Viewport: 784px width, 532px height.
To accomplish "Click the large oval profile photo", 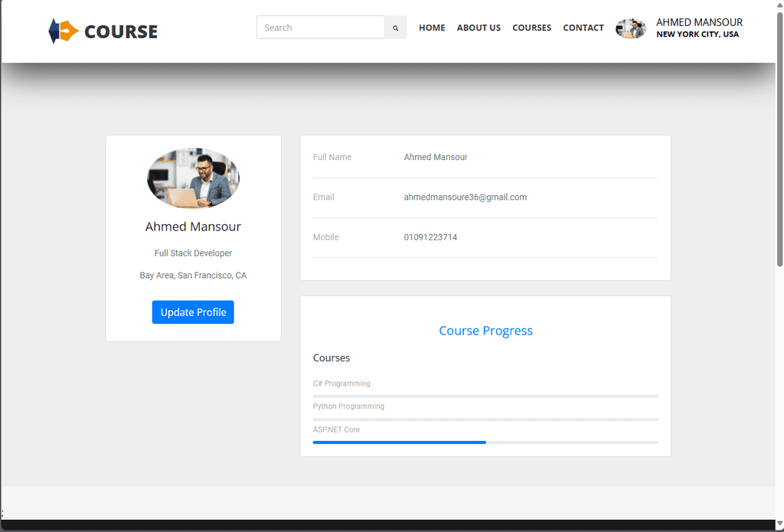I will tap(193, 178).
